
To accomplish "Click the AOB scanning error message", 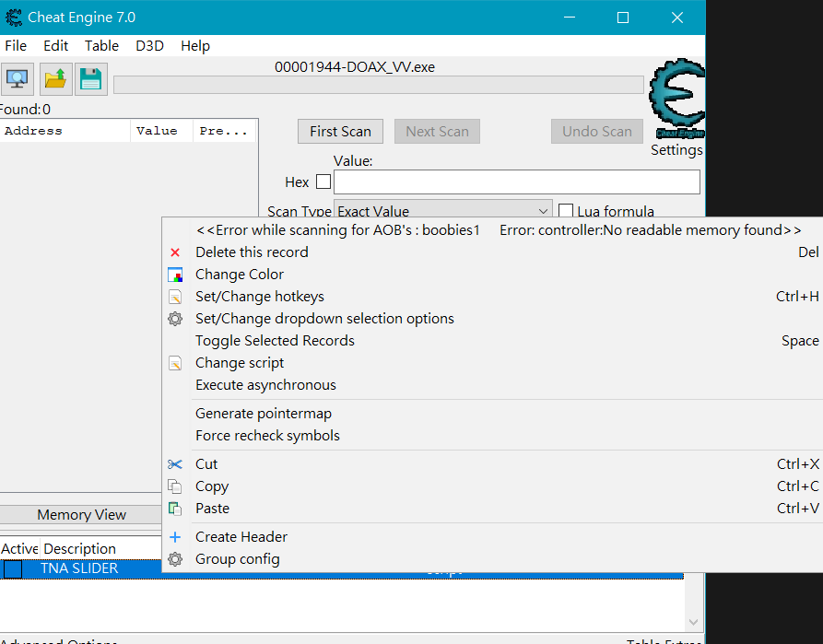I will point(499,230).
